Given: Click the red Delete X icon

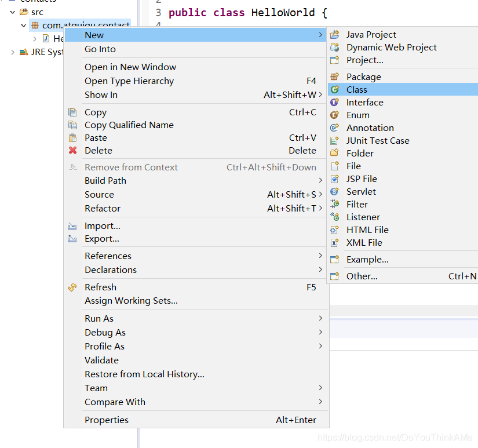Looking at the screenshot, I should 72,150.
